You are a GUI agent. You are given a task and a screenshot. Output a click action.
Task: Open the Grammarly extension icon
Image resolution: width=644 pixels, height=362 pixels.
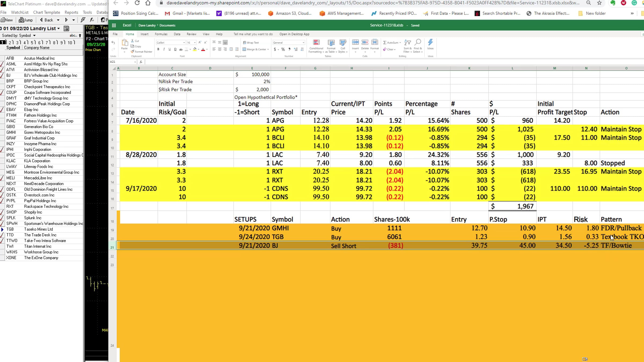point(634,3)
